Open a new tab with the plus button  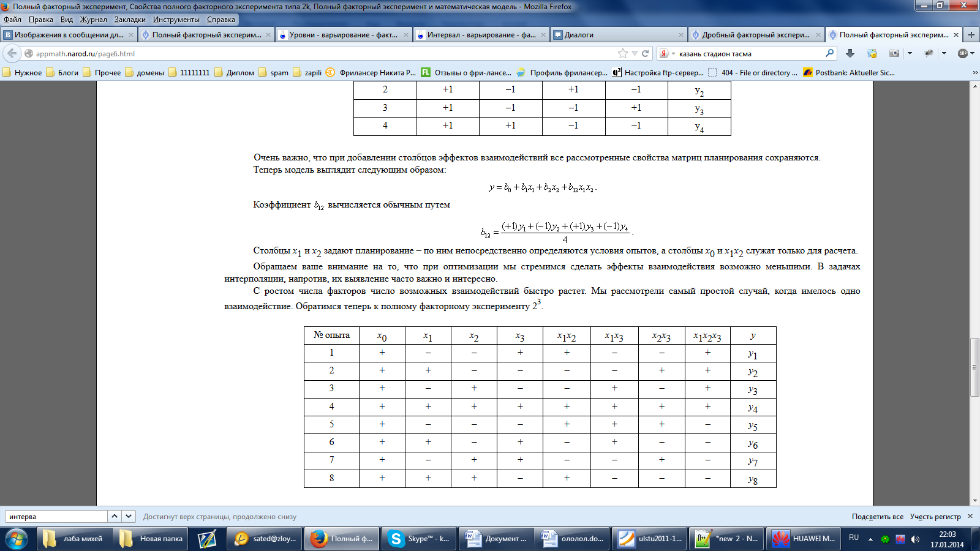click(971, 35)
